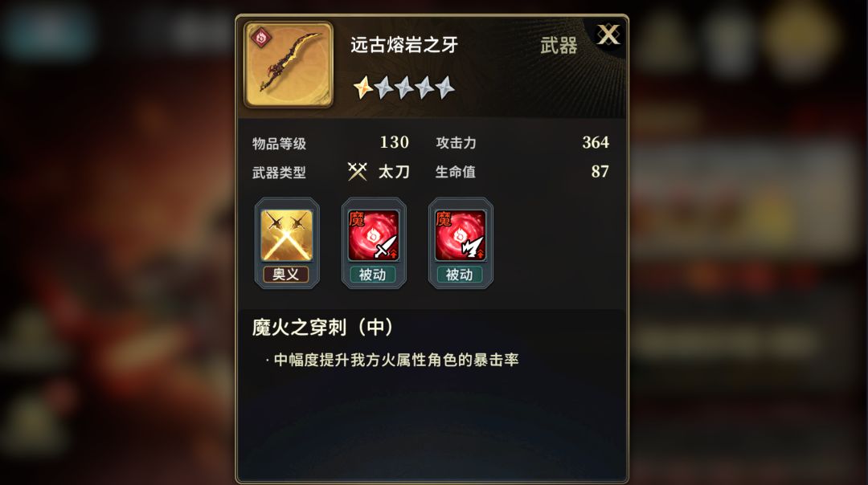Click the 远古熔岩之牙 weapon thumbnail

pos(289,65)
